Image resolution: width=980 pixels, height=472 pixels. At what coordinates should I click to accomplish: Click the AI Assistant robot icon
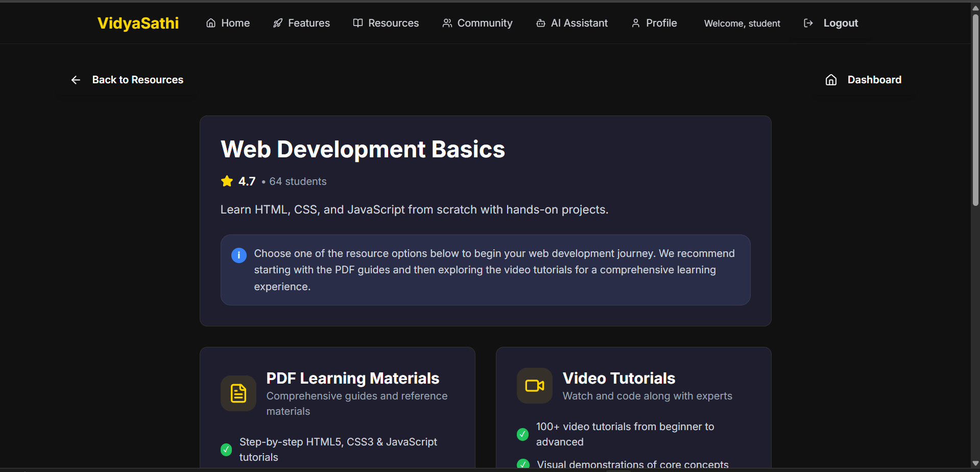point(541,23)
